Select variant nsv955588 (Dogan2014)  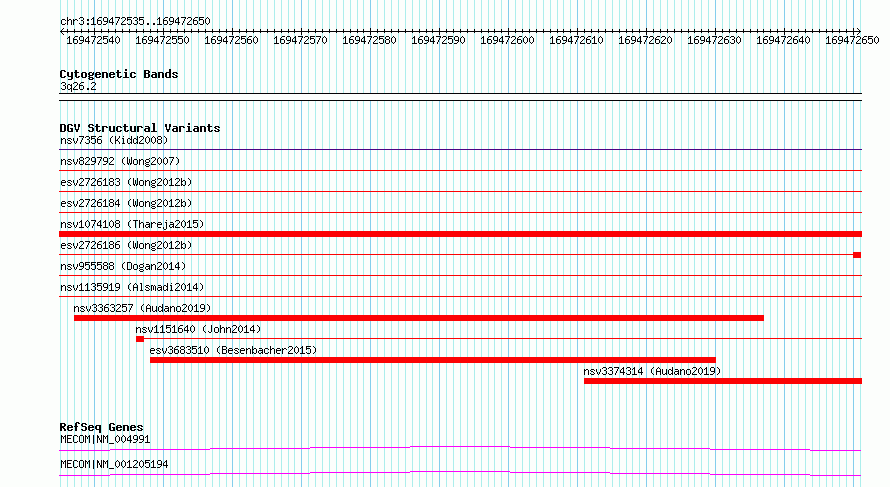123,266
